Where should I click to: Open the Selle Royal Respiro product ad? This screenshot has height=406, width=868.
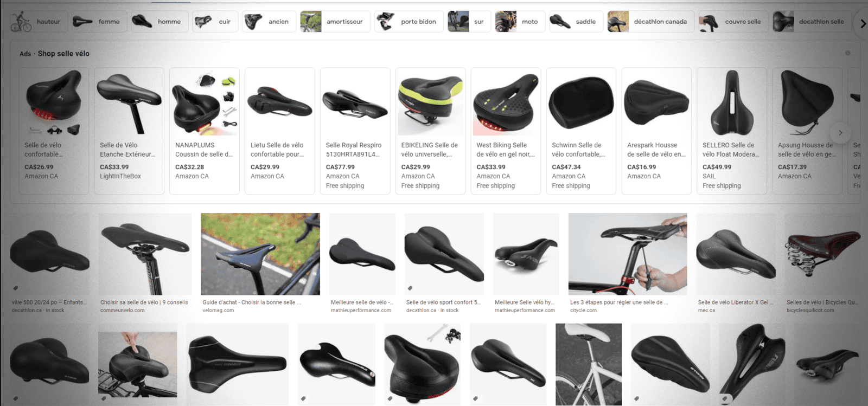355,131
